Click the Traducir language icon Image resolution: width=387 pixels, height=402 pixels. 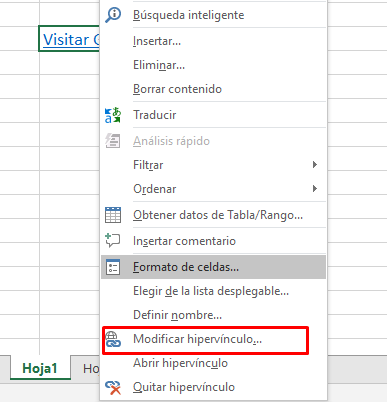click(x=113, y=115)
